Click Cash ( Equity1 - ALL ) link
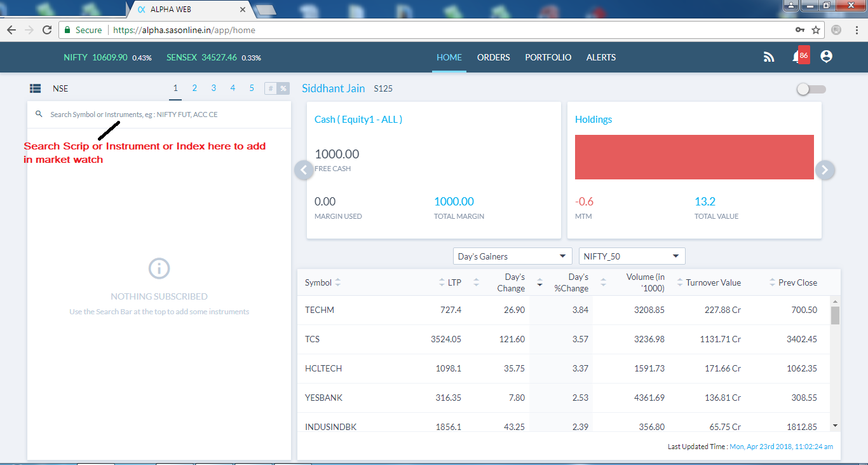This screenshot has width=868, height=465. pos(358,119)
